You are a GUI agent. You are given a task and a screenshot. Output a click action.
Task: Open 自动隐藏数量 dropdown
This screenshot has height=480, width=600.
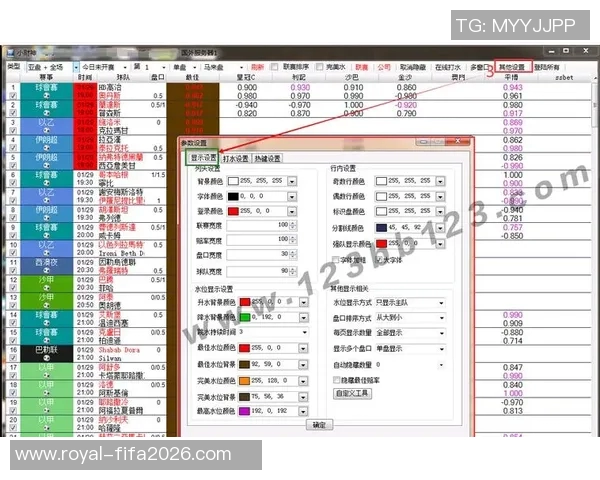442,365
